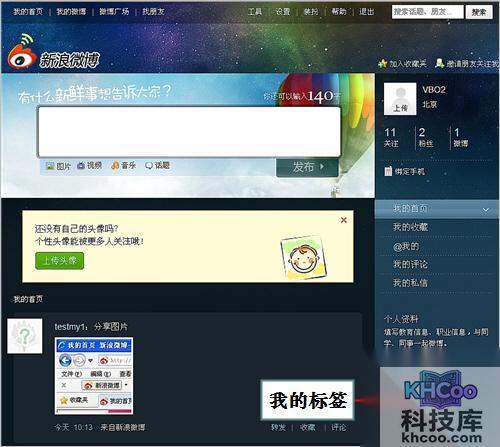Open the shared screenshot thumbnail in testmy1's post
The image size is (500, 447).
point(94,376)
